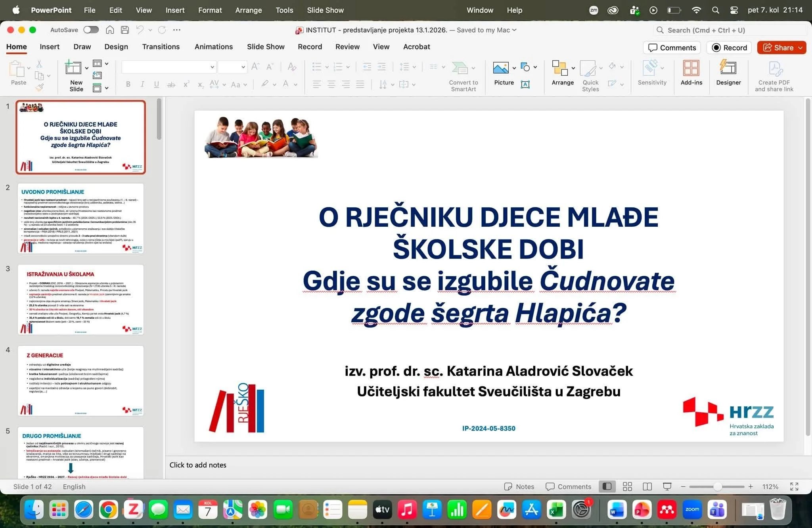The image size is (812, 528).
Task: Click the Redo icon in title bar
Action: pos(162,30)
